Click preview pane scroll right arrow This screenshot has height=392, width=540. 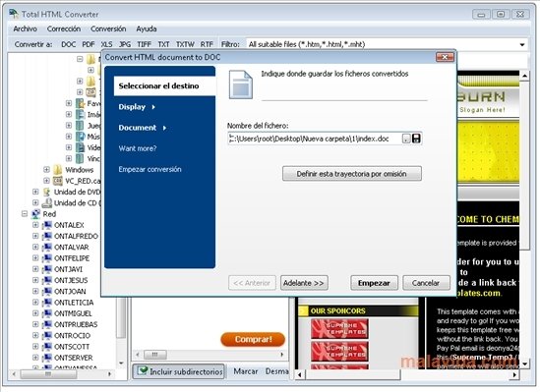(x=514, y=375)
